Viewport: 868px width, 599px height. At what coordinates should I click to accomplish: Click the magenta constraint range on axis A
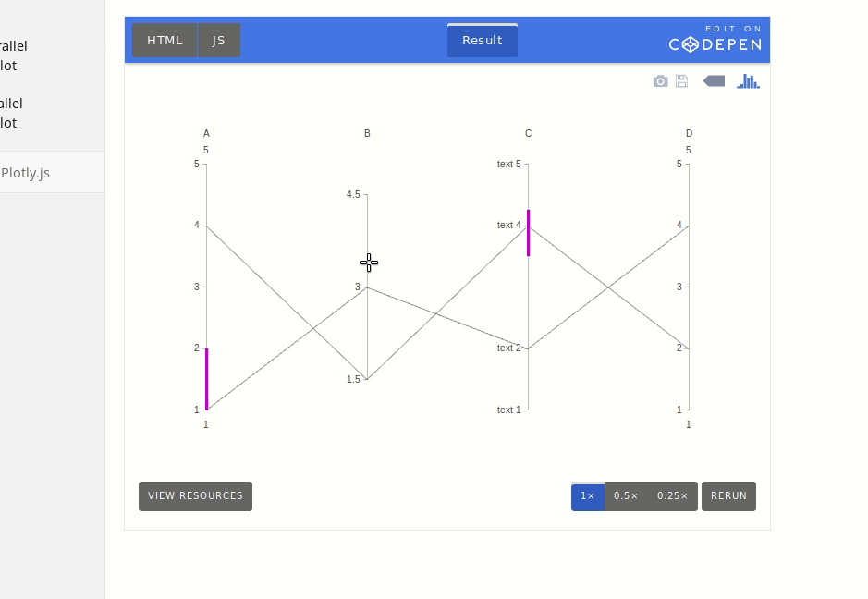coord(206,377)
